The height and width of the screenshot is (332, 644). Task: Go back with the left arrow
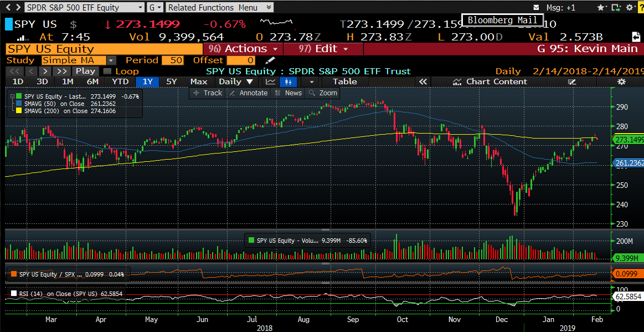tap(9, 7)
